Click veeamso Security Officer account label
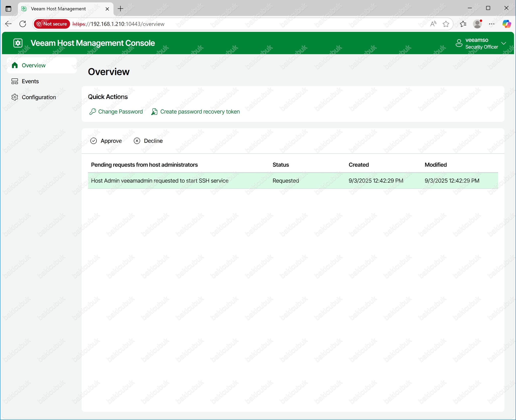The image size is (516, 420). [x=481, y=43]
